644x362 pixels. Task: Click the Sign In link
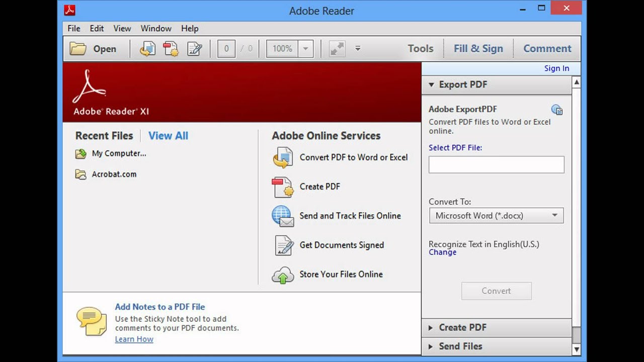pos(556,68)
